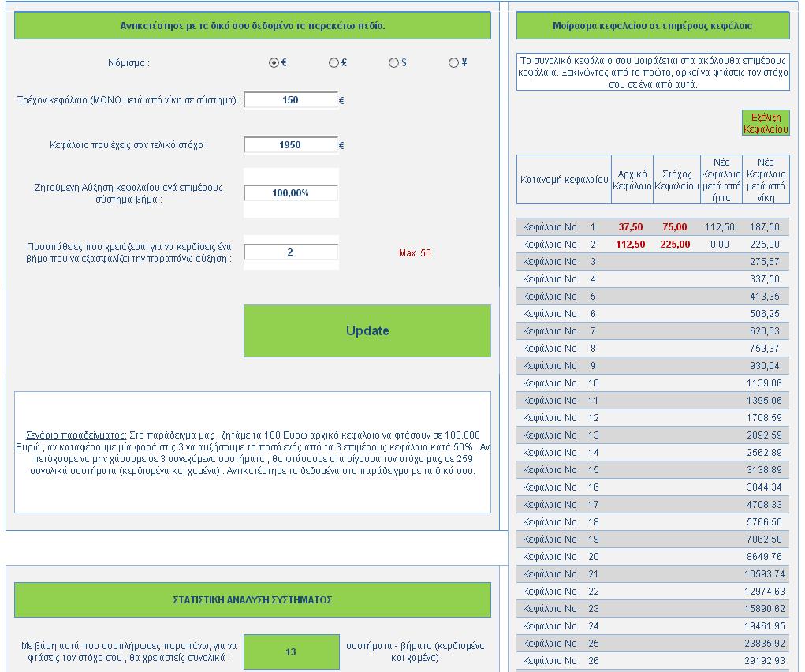Click the row Κεφάλαιο No 9
This screenshot has width=805, height=672.
[x=653, y=366]
